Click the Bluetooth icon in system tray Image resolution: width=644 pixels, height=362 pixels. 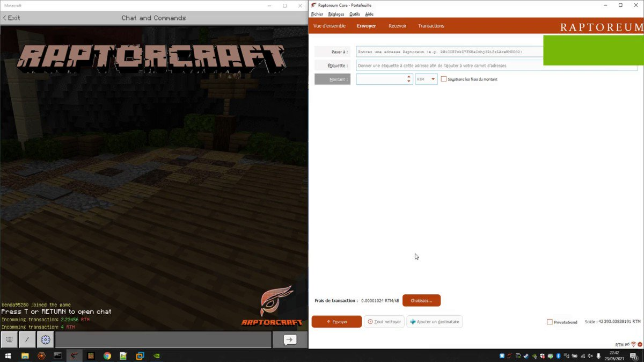point(558,356)
